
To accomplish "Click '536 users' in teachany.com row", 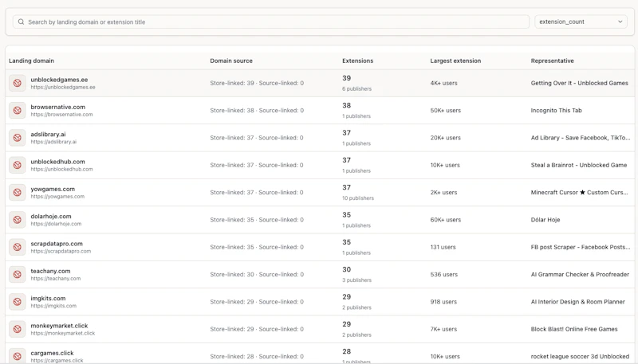I will click(444, 275).
